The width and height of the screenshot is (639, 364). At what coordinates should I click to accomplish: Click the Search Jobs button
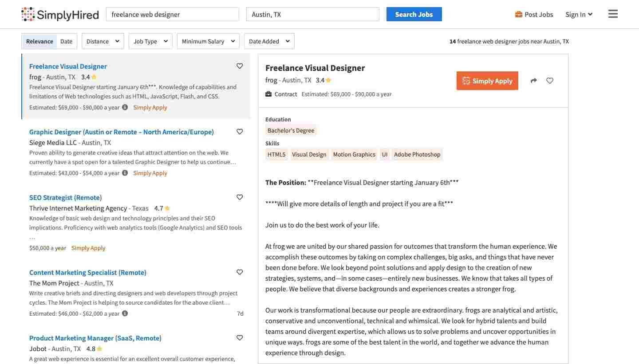point(414,14)
